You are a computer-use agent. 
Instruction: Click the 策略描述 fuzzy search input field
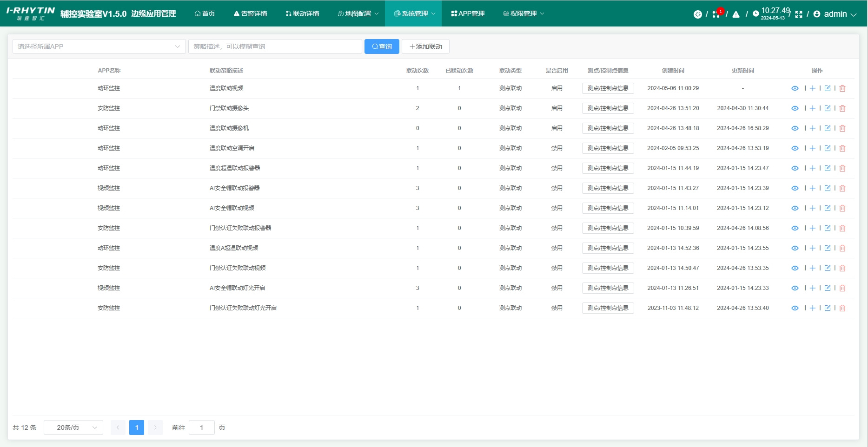(x=275, y=46)
